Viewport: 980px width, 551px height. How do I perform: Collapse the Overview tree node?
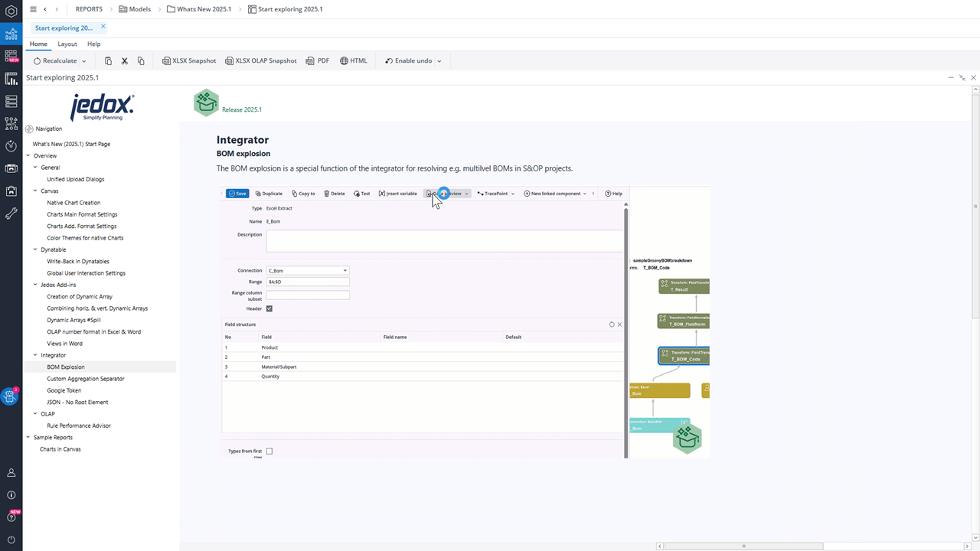click(28, 155)
